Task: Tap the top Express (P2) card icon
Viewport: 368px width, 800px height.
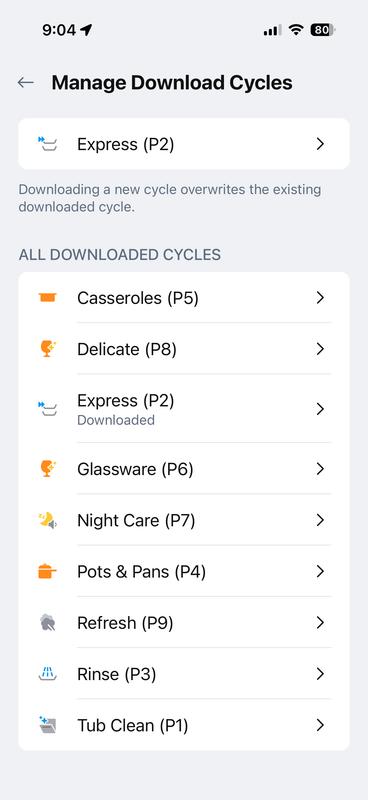Action: click(47, 144)
